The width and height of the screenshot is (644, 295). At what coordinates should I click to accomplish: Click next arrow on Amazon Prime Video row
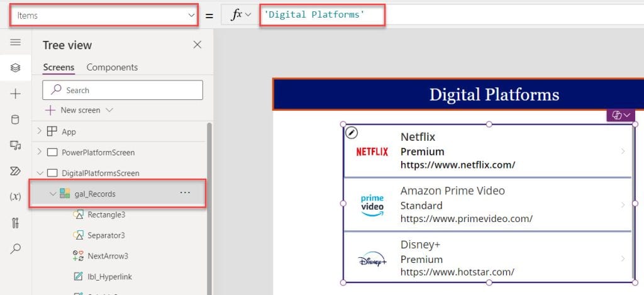[623, 205]
